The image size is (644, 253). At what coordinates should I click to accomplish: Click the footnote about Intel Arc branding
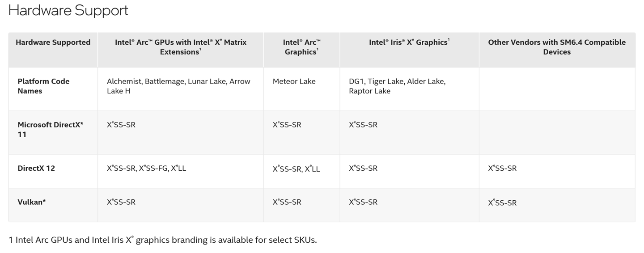tap(162, 240)
